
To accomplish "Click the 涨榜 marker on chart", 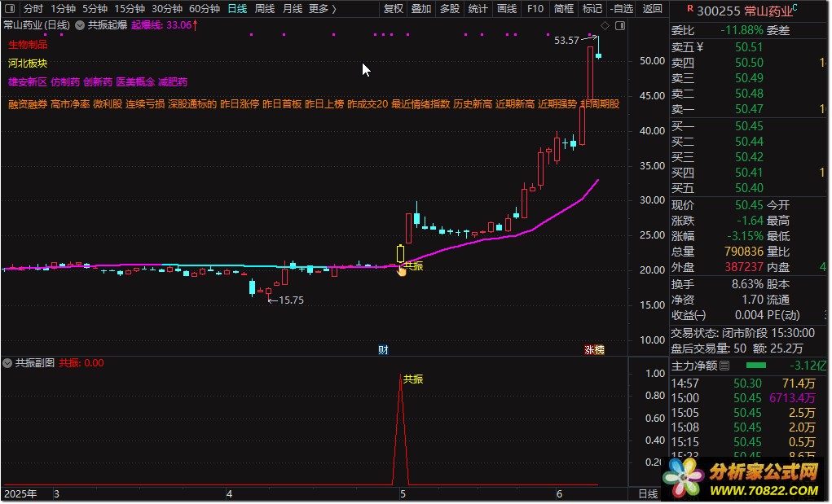I will pos(594,350).
